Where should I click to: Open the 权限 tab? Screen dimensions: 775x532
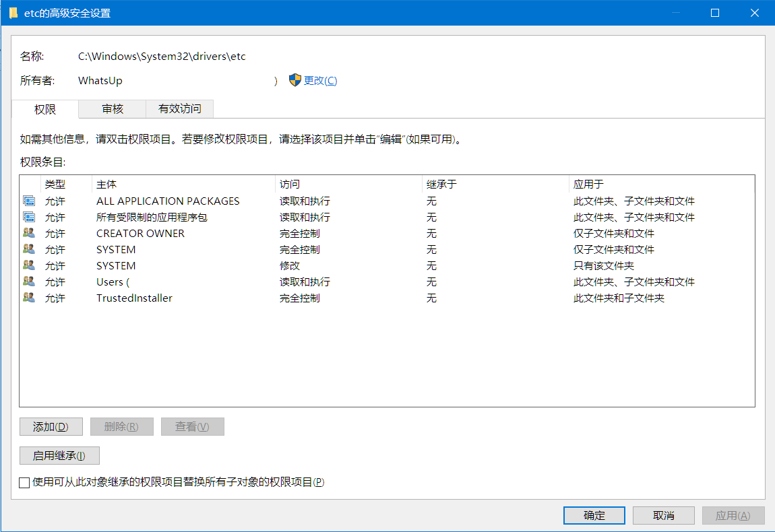click(45, 109)
